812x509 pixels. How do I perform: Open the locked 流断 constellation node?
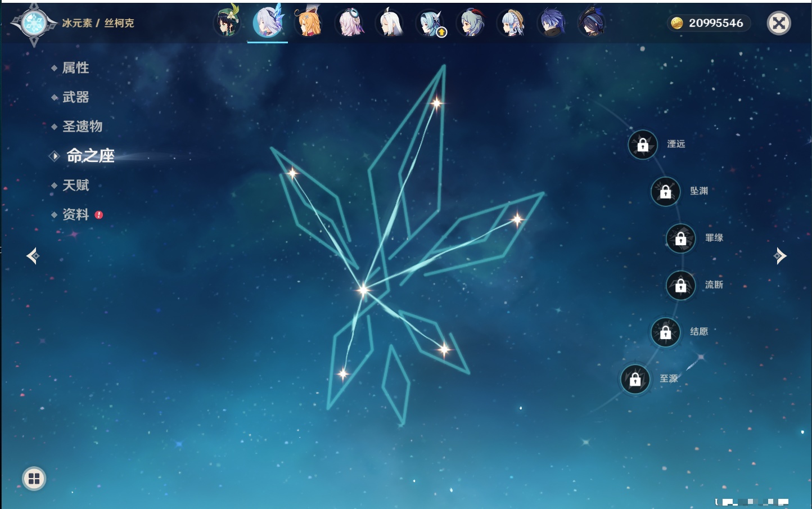(x=680, y=285)
